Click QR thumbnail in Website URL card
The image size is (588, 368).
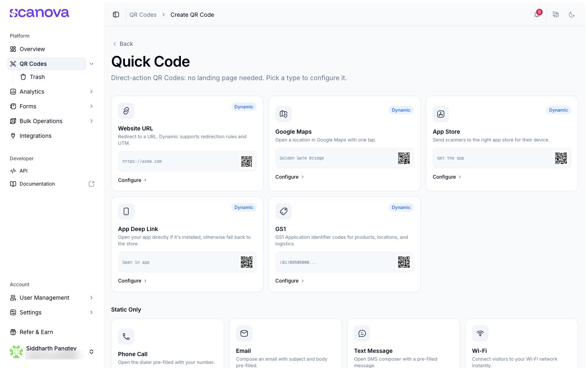point(247,162)
